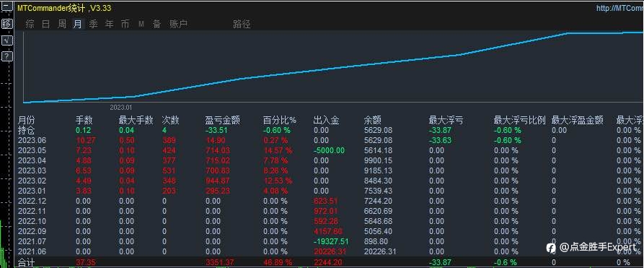
Task: Switch to the 年 (yearly) tab
Action: [109, 24]
